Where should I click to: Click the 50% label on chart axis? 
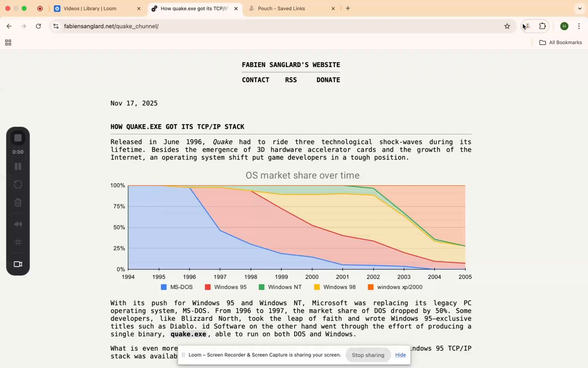click(x=118, y=227)
